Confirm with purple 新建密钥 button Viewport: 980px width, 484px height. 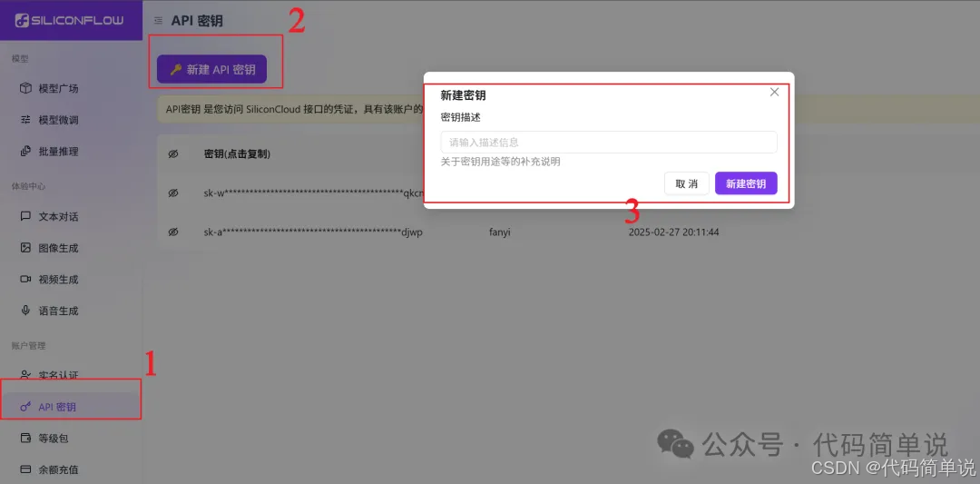(746, 183)
